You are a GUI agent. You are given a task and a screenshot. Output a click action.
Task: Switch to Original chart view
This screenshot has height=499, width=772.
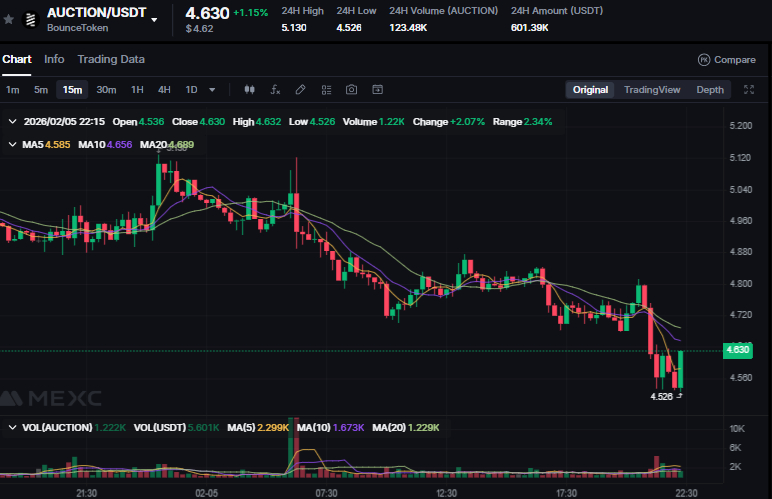[590, 90]
